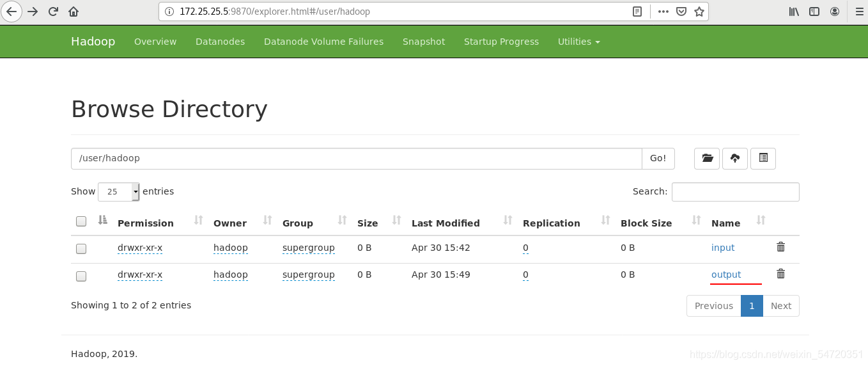Click the Hadoop brand link
This screenshot has height=366, width=868.
93,42
